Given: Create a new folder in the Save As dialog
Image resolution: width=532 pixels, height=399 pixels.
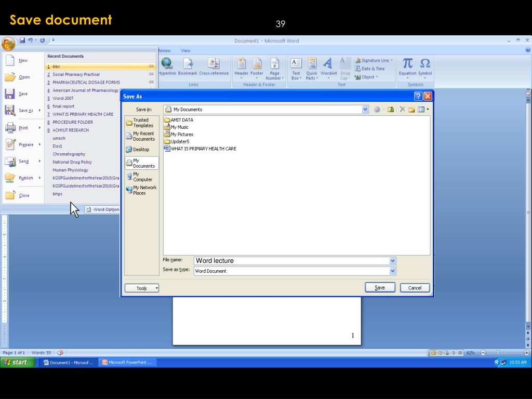Looking at the screenshot, I should (411, 109).
